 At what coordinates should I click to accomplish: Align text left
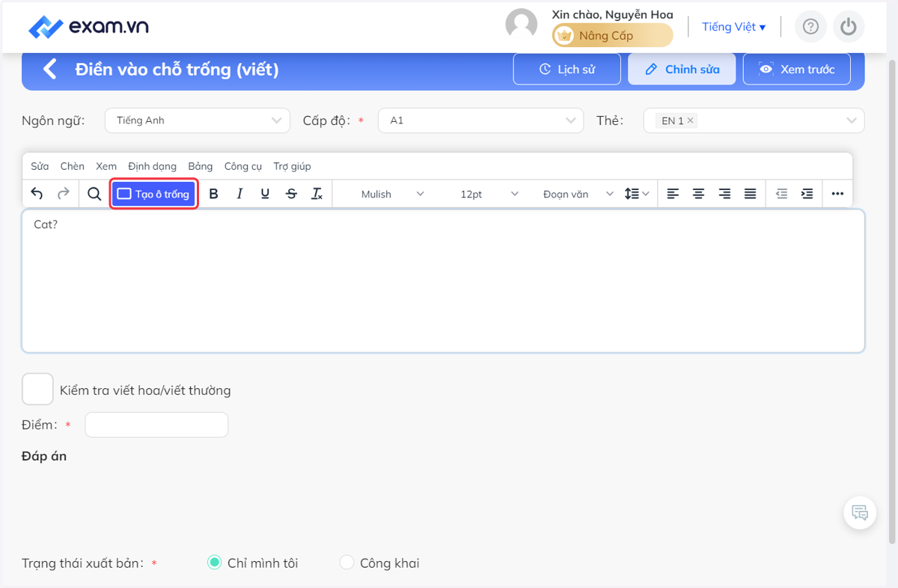point(673,194)
